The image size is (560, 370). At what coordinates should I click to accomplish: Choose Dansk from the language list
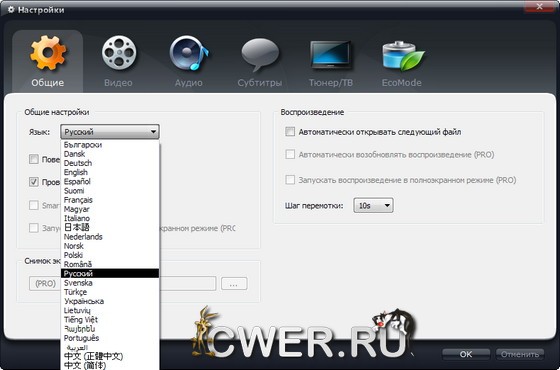(110, 154)
